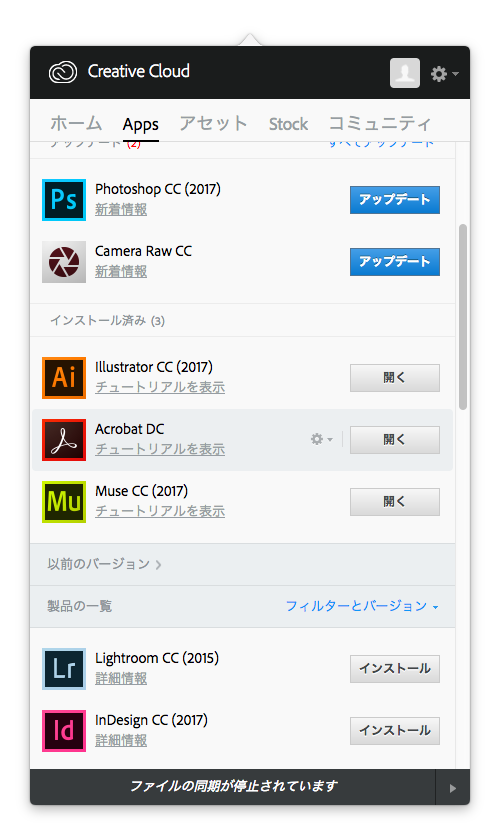Open 新着情報 link under Photoshop CC
The width and height of the screenshot is (500, 839).
click(x=121, y=210)
